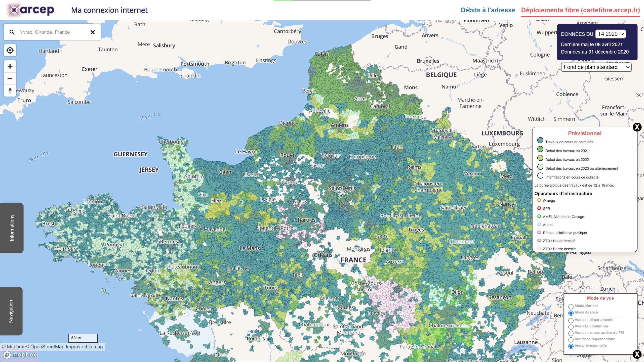
Task: Select Vue prévisionnelle option
Action: 571,346
